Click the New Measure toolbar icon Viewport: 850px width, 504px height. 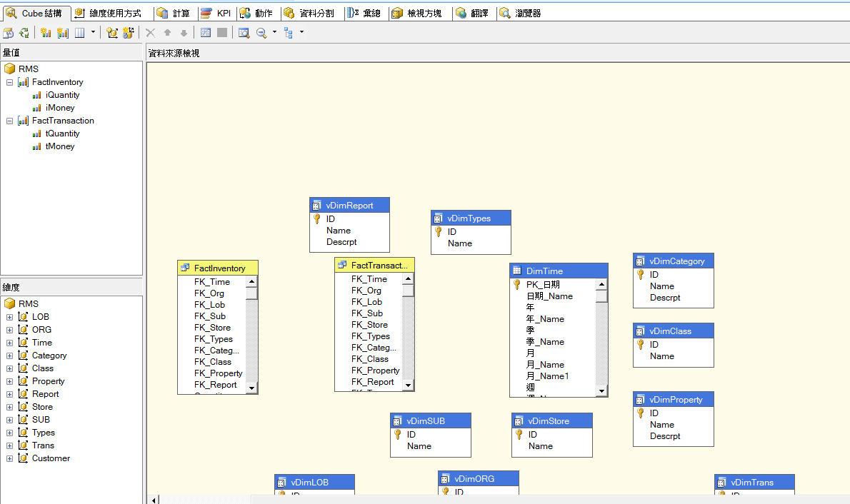(46, 33)
